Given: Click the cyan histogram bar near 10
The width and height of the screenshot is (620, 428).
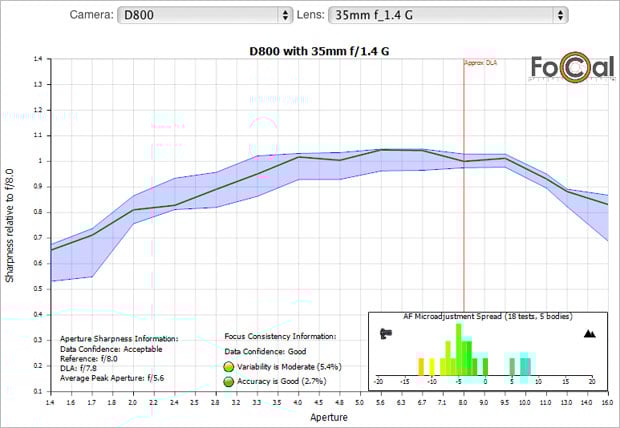Looking at the screenshot, I should [524, 368].
